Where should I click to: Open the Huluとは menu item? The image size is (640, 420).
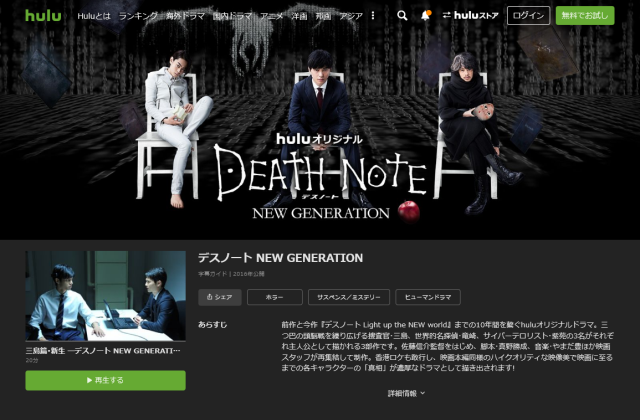click(x=94, y=16)
